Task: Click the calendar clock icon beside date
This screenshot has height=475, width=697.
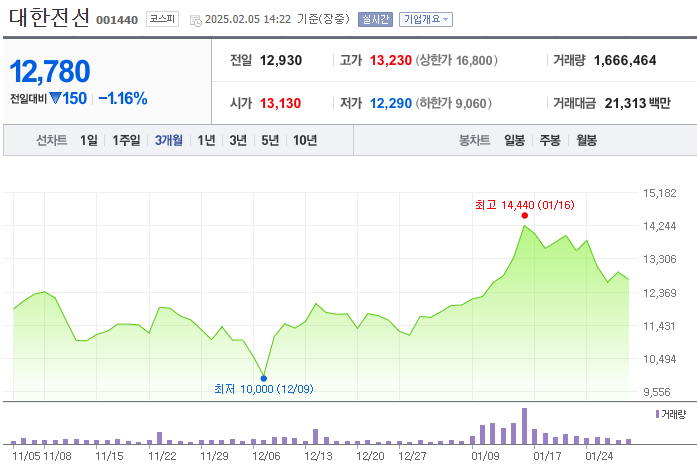Action: (196, 20)
